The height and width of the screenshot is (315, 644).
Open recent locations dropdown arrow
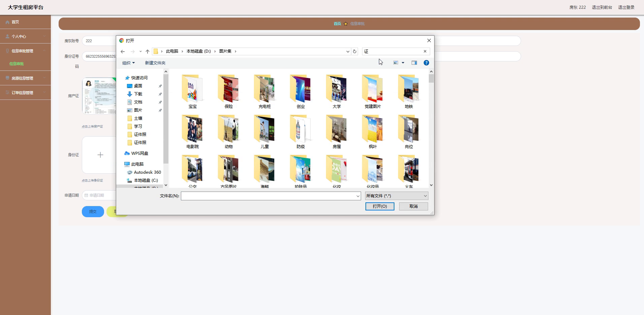pyautogui.click(x=140, y=52)
